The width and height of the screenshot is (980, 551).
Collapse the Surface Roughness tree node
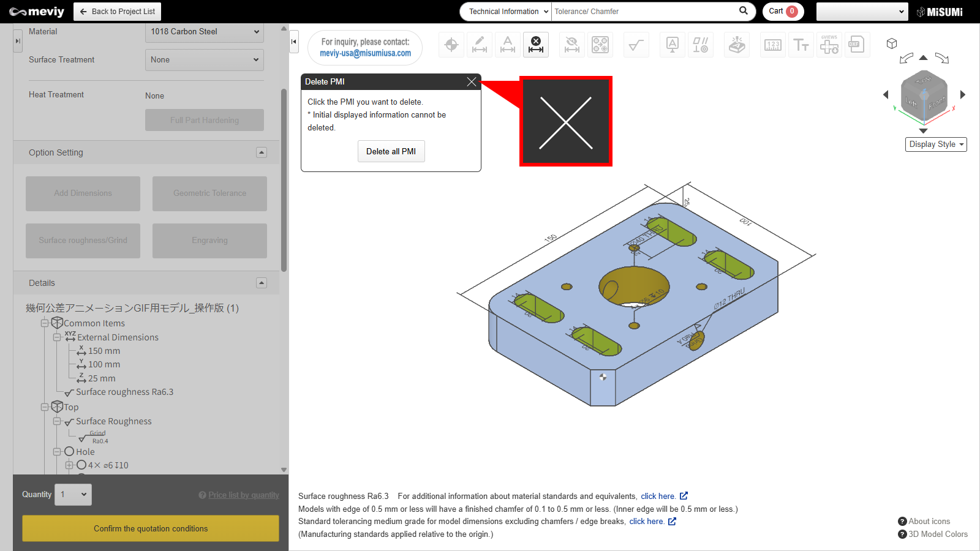tap(57, 421)
